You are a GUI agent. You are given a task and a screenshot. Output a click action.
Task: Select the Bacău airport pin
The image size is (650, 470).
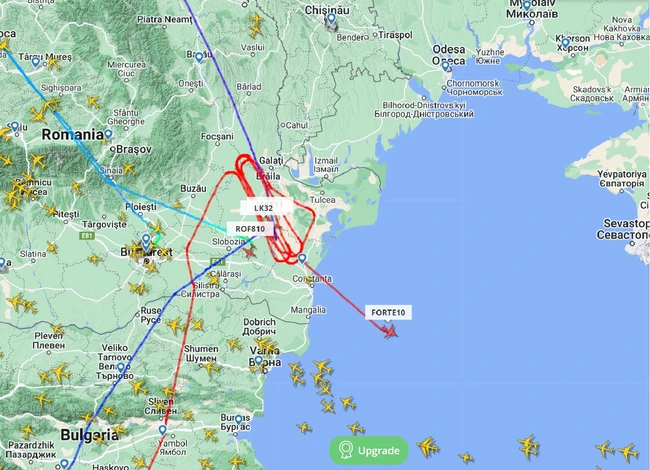click(x=199, y=57)
